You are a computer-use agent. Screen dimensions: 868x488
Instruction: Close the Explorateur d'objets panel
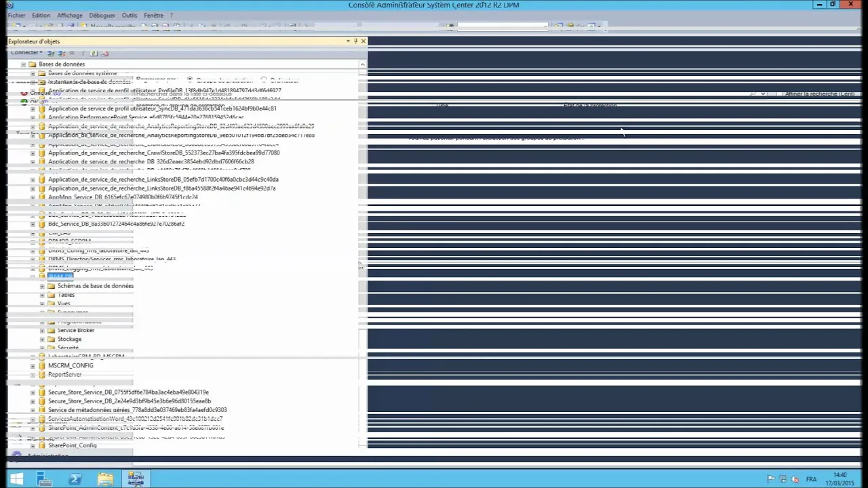point(363,41)
